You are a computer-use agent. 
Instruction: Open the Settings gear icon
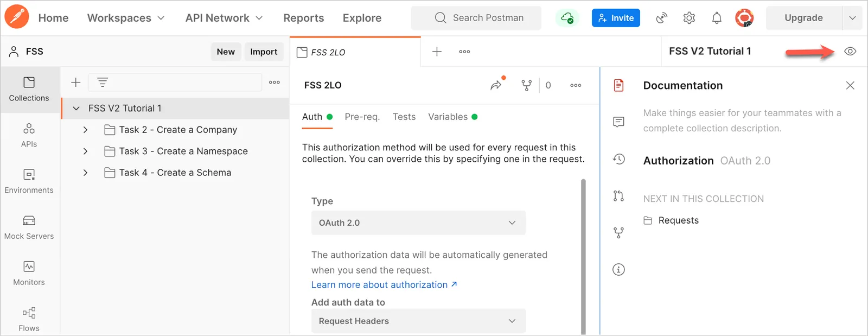tap(689, 18)
